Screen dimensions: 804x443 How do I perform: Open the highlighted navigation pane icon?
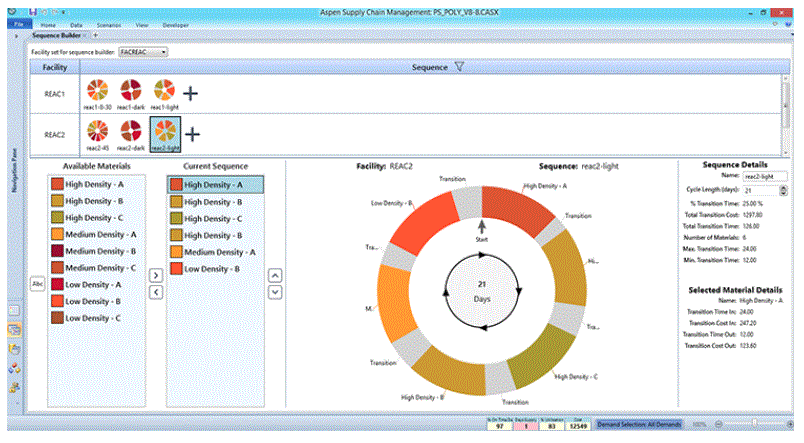point(14,330)
